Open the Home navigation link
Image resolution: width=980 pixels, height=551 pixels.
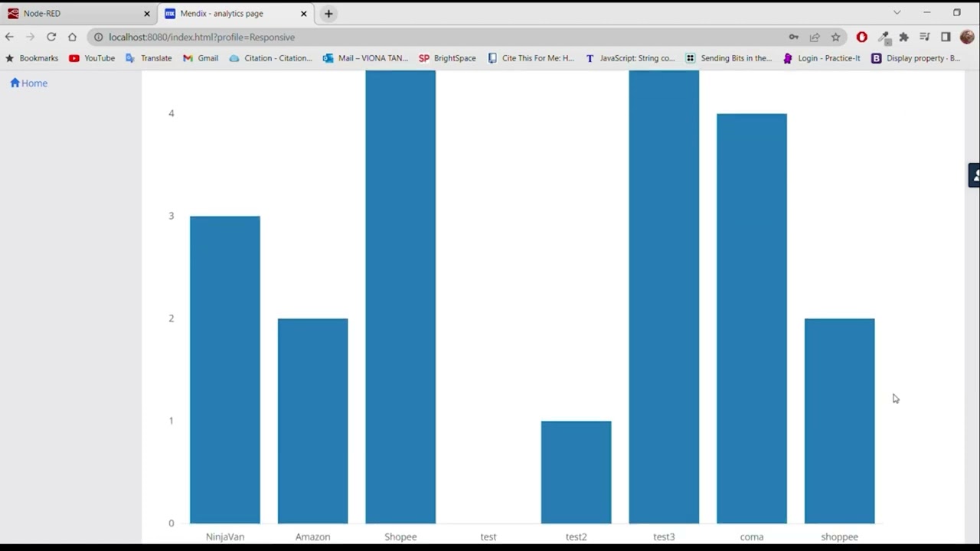pos(28,83)
